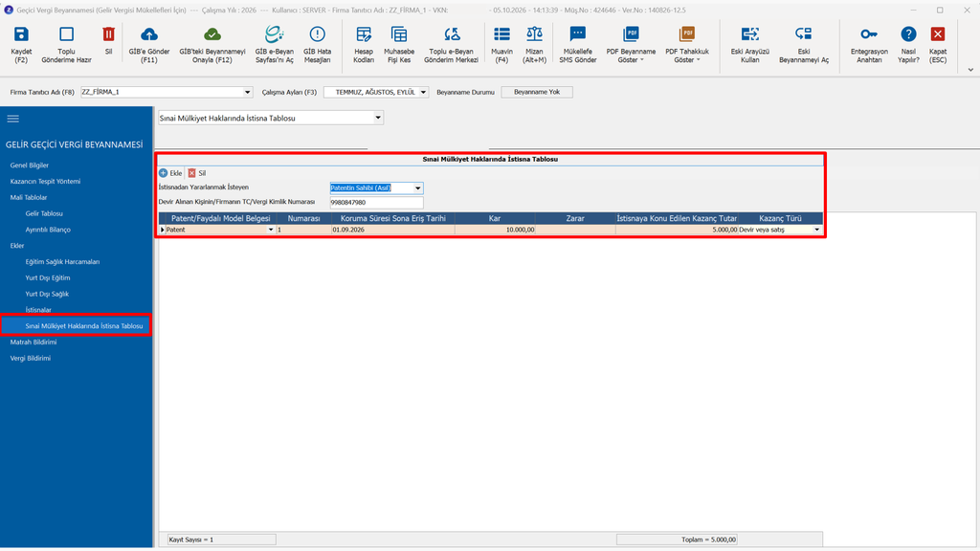Open Entegrasyon Anahtarı key icon

coord(869,35)
